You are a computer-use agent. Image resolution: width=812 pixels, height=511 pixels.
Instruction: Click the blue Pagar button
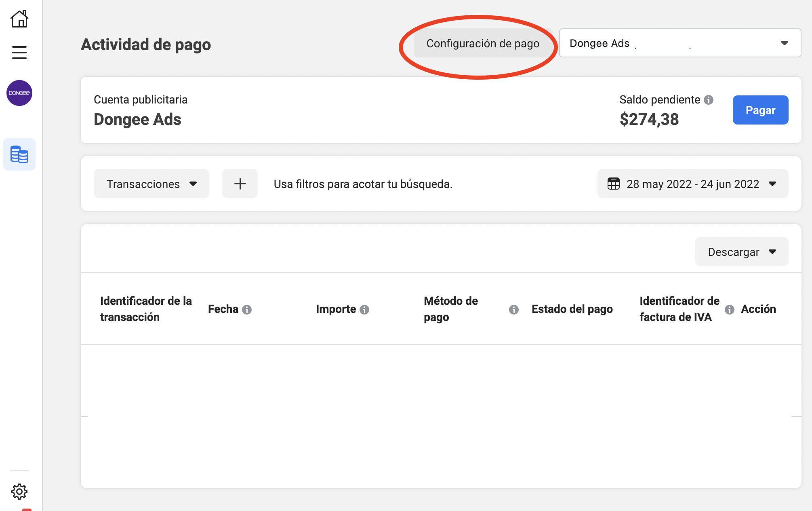click(x=760, y=110)
